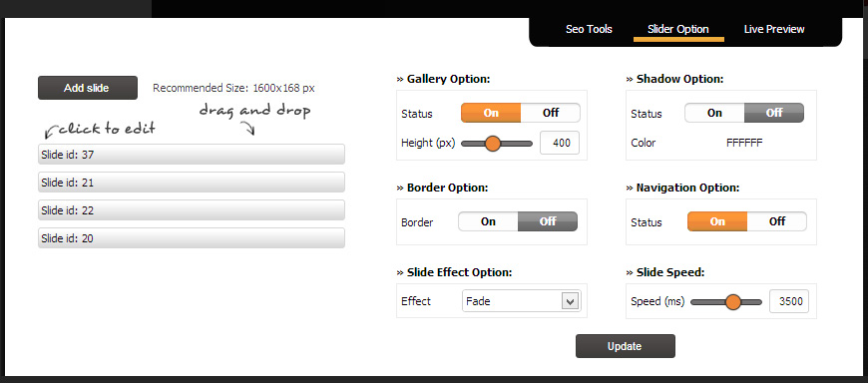Click the shadow color FFFFFF field
The image size is (868, 383).
click(x=744, y=143)
